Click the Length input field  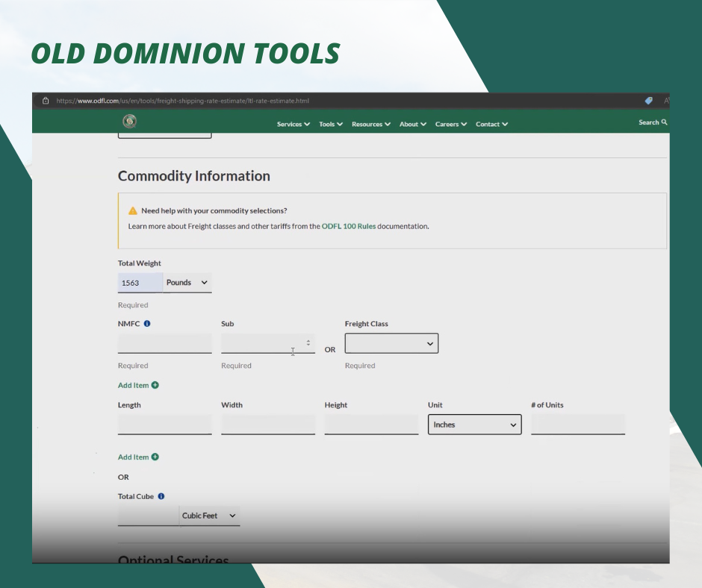[x=165, y=425]
